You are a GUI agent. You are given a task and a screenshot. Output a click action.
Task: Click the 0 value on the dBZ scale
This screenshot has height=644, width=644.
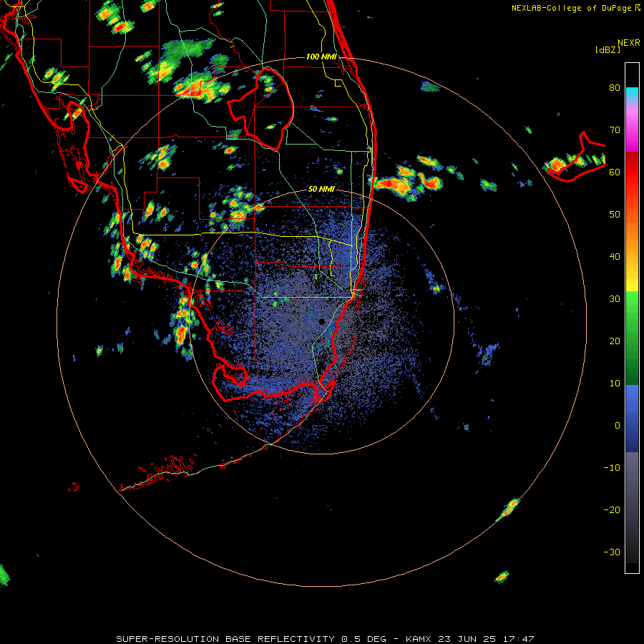click(x=618, y=426)
